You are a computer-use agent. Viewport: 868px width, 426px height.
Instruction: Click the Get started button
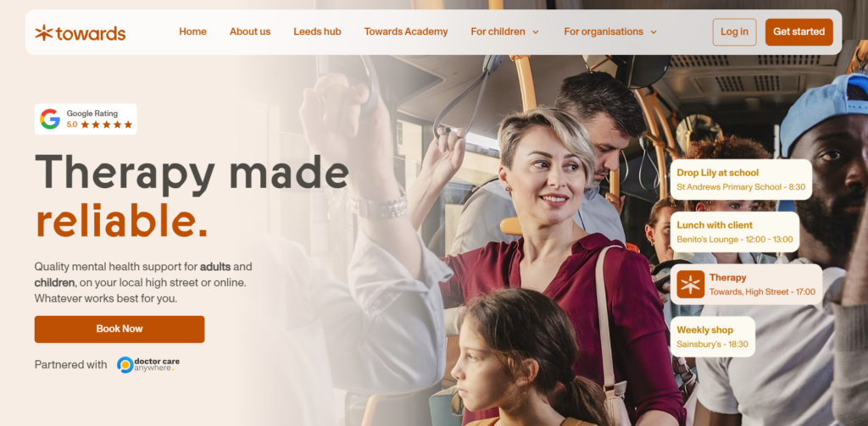[x=798, y=32]
